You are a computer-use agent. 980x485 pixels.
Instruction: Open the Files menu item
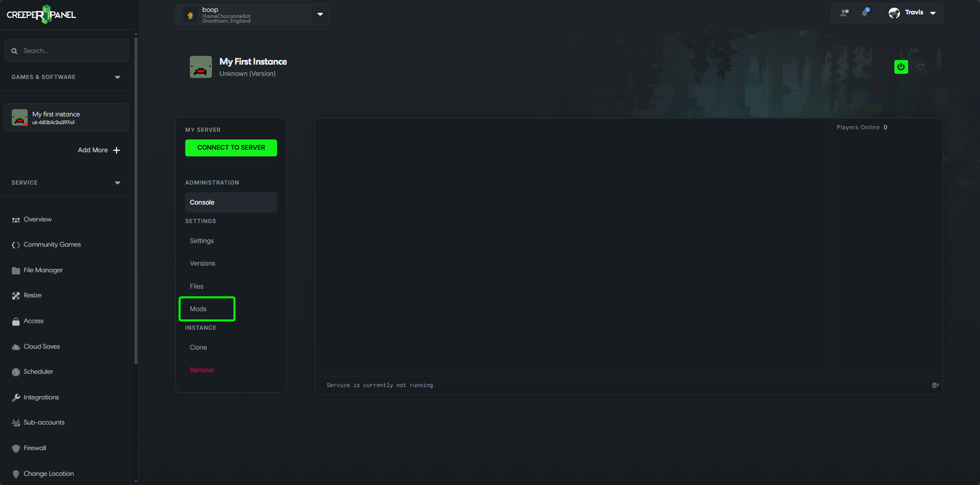click(x=231, y=287)
